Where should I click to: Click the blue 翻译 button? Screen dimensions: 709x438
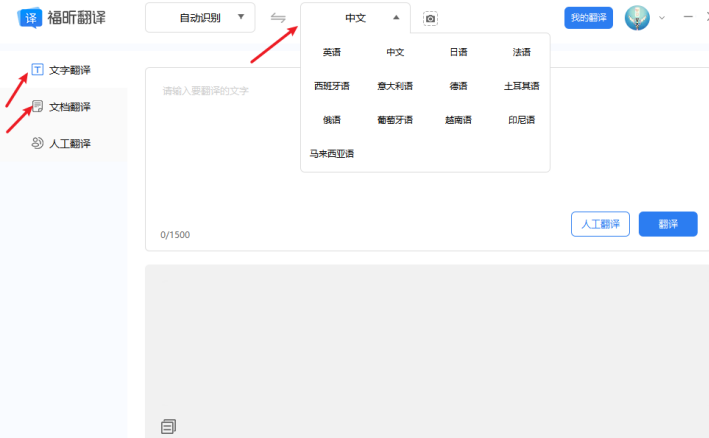[x=668, y=224]
